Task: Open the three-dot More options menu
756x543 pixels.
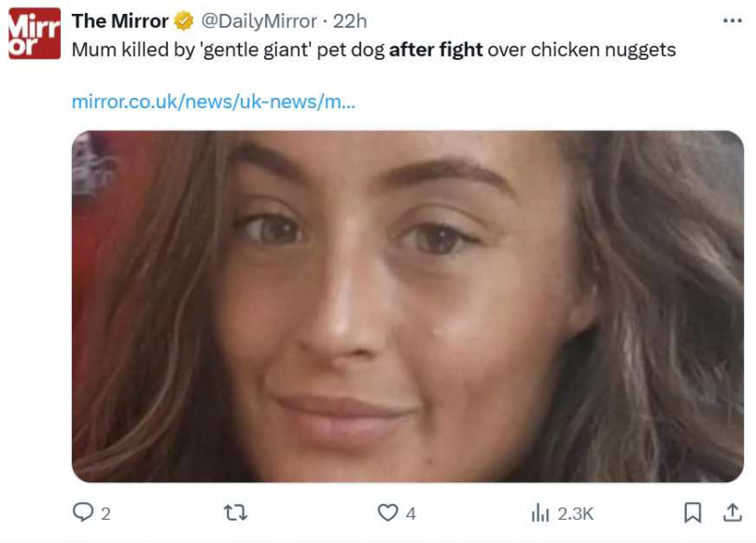Action: pos(733,21)
